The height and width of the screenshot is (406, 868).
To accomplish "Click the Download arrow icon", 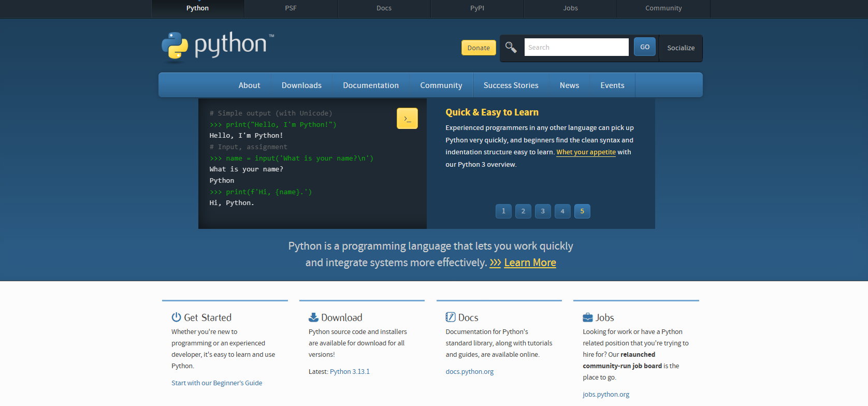I will pyautogui.click(x=313, y=317).
